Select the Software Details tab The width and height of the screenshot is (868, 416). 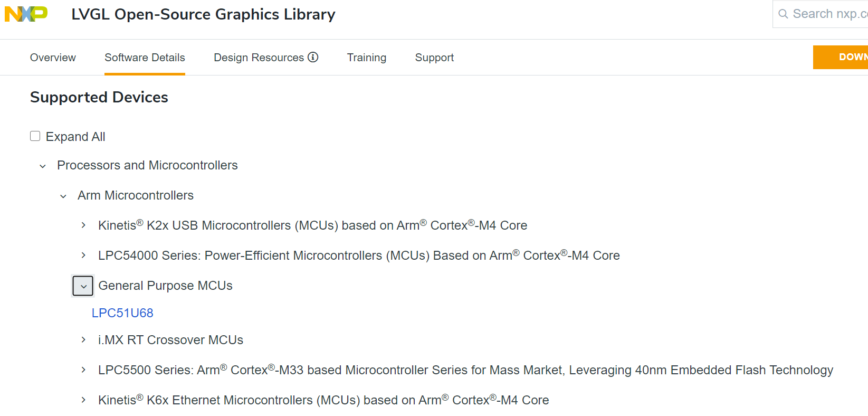coord(145,58)
